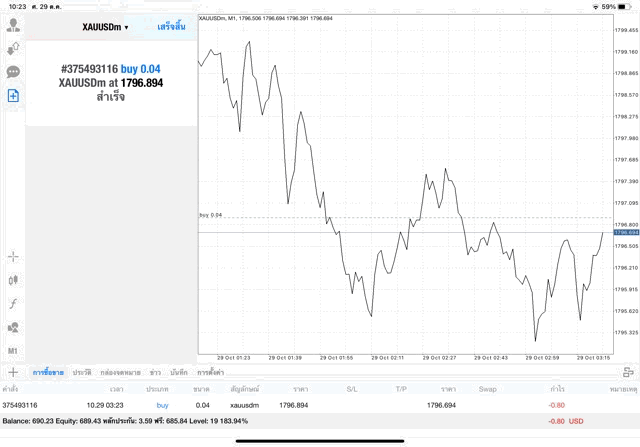The height and width of the screenshot is (447, 640).
Task: Switch to the ประวัติ (History) tab
Action: pos(82,372)
